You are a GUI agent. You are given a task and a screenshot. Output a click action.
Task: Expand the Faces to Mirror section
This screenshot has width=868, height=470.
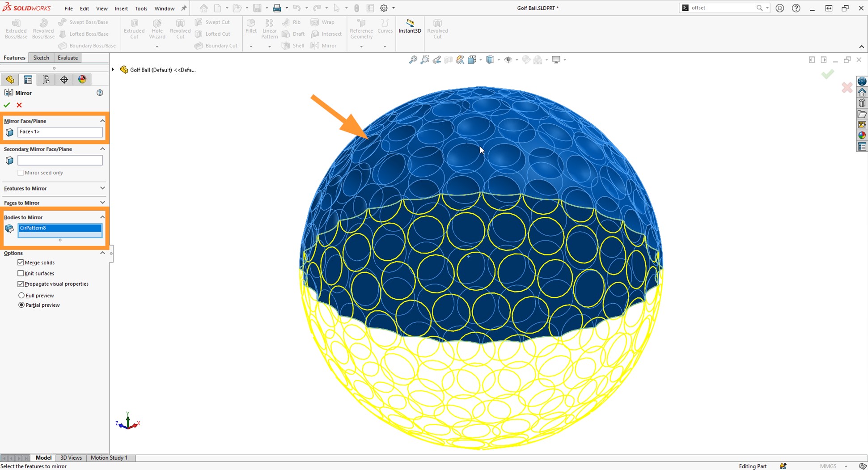[x=102, y=203]
